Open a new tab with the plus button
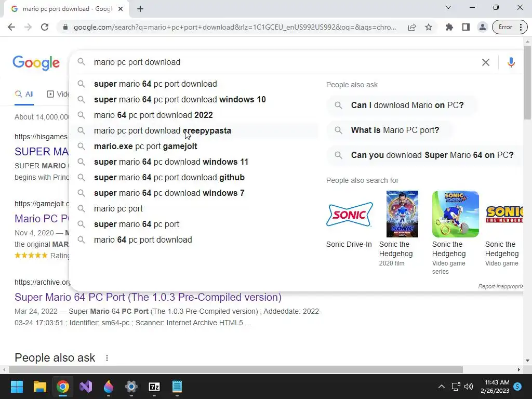The height and width of the screenshot is (399, 532). click(x=140, y=9)
